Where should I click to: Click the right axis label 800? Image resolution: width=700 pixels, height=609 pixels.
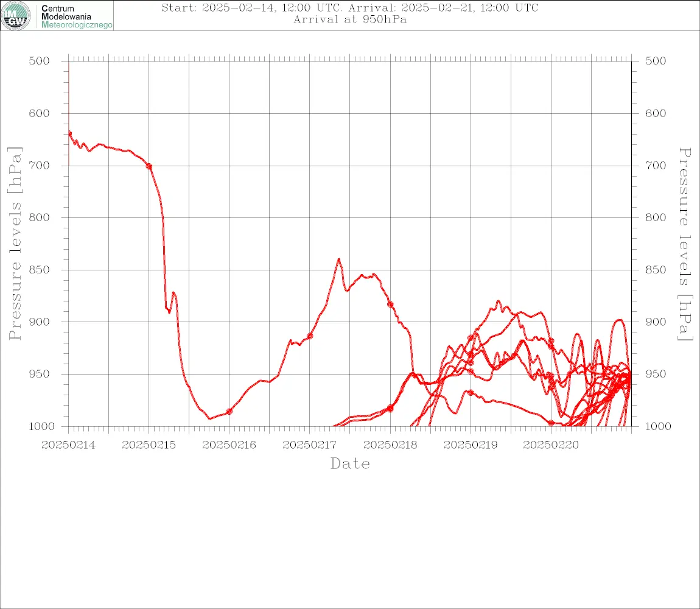coord(656,217)
